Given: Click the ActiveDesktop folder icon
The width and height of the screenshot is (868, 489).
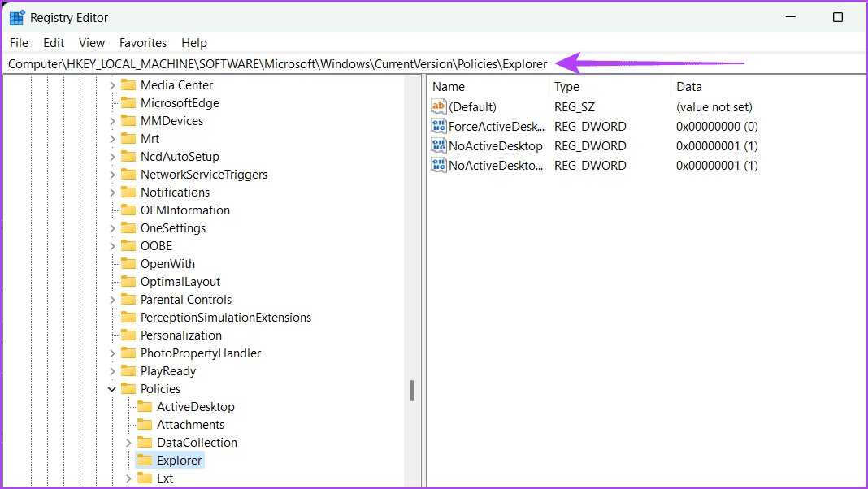Looking at the screenshot, I should point(145,407).
